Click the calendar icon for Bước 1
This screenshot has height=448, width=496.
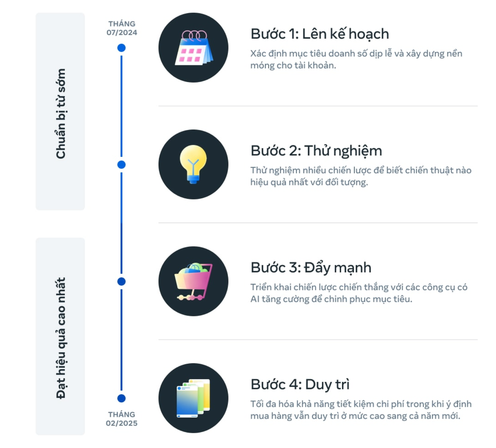coord(193,48)
